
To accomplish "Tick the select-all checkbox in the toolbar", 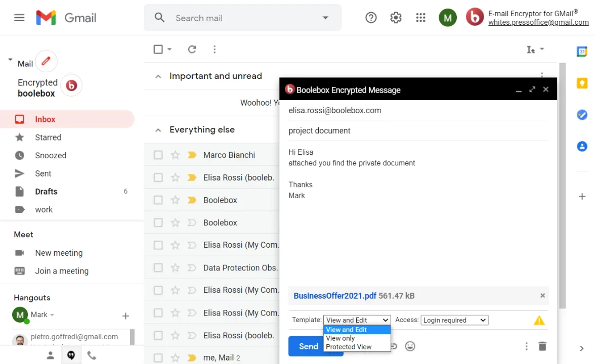I will 158,50.
